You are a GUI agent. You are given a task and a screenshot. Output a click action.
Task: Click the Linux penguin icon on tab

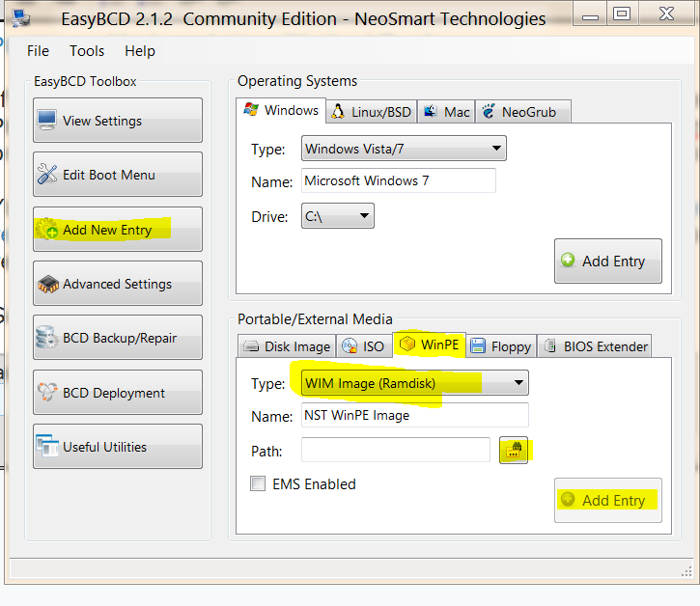tap(338, 112)
